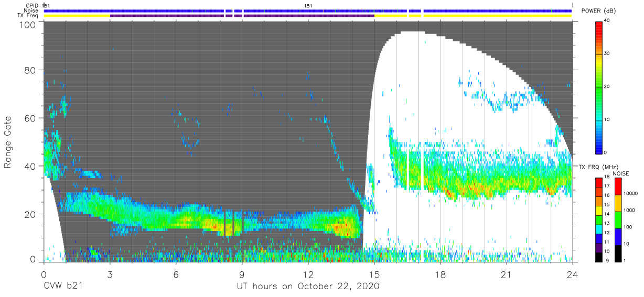644x297 pixels.
Task: Click the 'Noise' row label at top
Action: coord(31,10)
